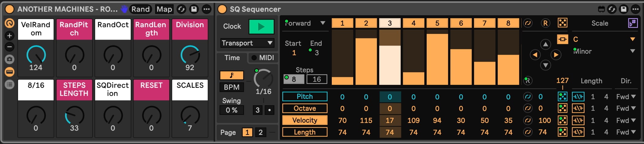This screenshot has width=644, height=144.
Task: Switch to the Time tab
Action: pos(232,58)
